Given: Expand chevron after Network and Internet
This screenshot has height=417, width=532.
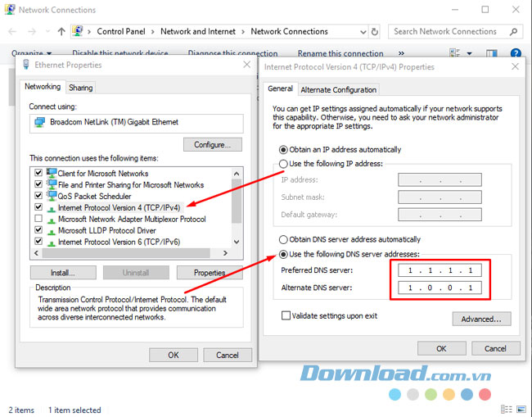Looking at the screenshot, I should [x=243, y=32].
